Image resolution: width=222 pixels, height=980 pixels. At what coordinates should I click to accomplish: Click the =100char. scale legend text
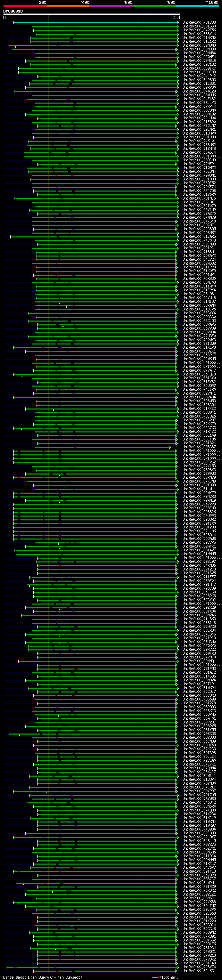point(169,977)
